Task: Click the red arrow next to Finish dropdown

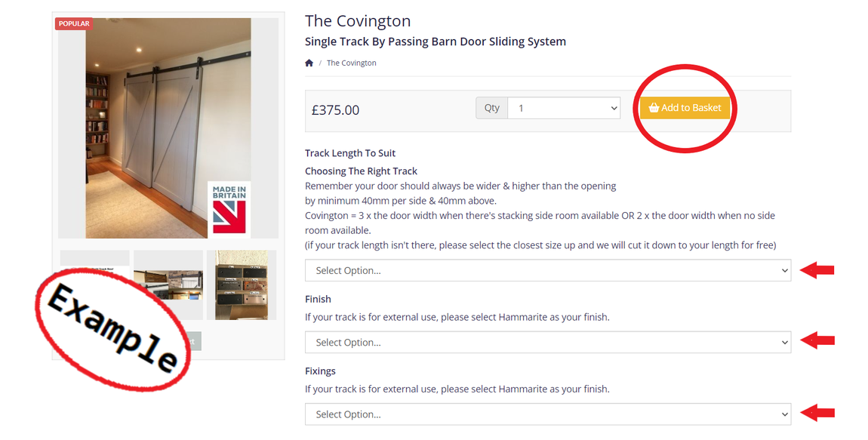Action: tap(817, 342)
